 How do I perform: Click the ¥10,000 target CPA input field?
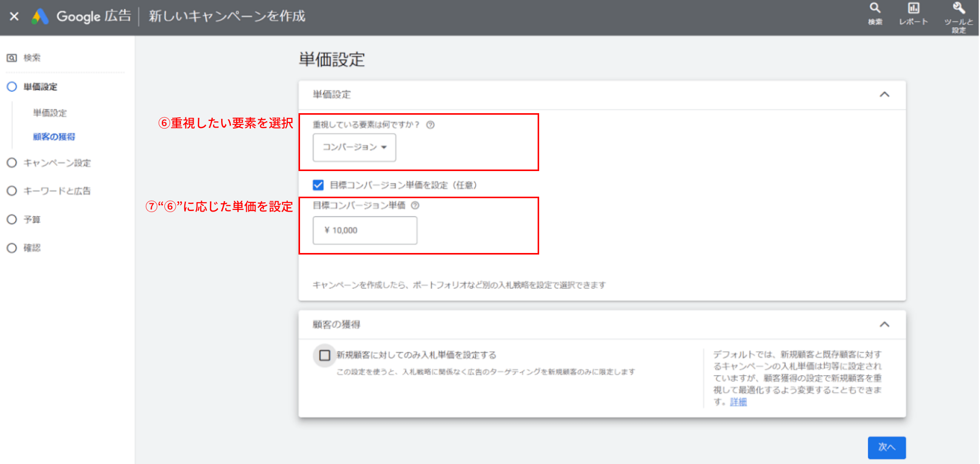pyautogui.click(x=365, y=230)
